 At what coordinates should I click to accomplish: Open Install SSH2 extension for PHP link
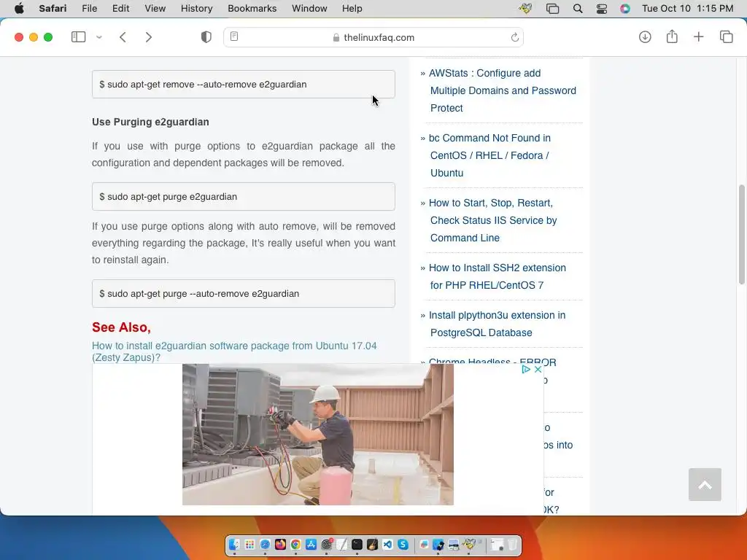tap(497, 276)
